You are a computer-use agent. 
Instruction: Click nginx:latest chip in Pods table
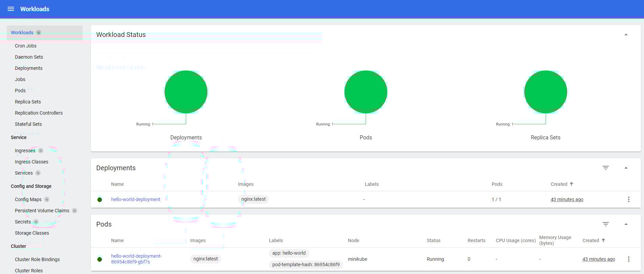point(206,259)
